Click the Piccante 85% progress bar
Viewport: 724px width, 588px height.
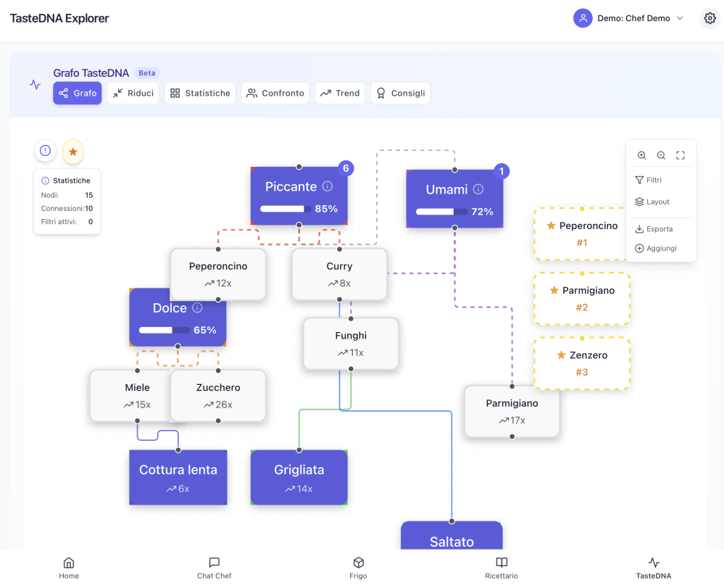286,209
